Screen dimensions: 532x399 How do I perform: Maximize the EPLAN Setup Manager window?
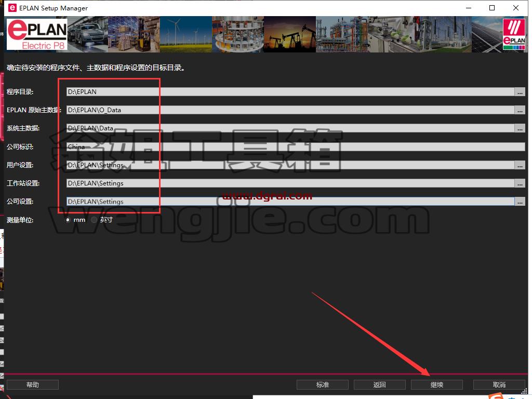click(492, 8)
